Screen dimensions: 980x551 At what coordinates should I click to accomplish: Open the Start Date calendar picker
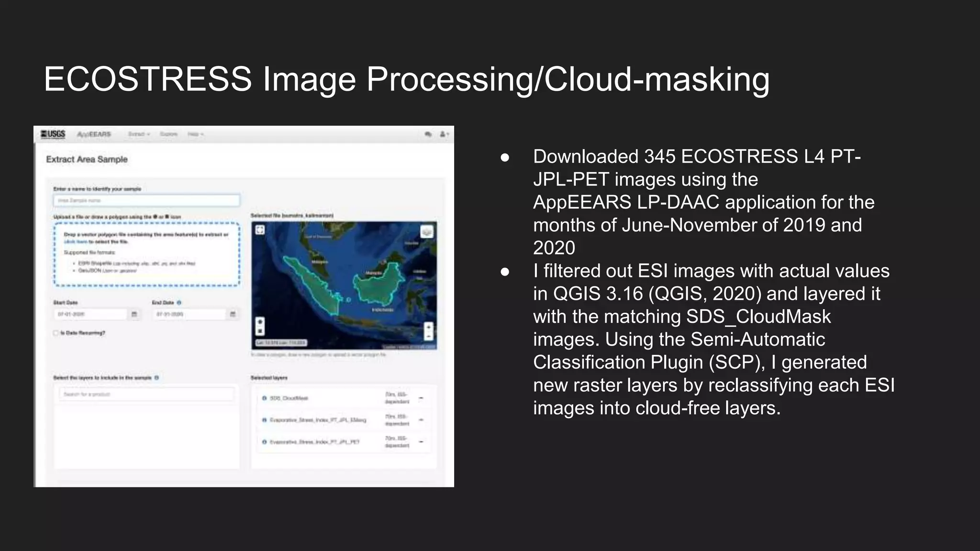(x=134, y=314)
